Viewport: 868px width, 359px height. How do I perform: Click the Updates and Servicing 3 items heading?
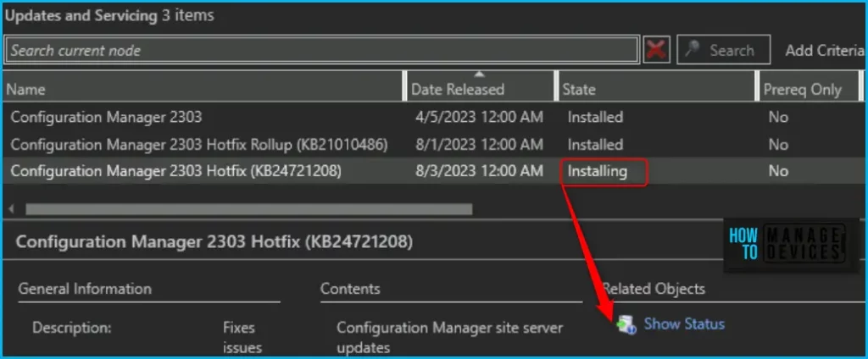coord(109,15)
